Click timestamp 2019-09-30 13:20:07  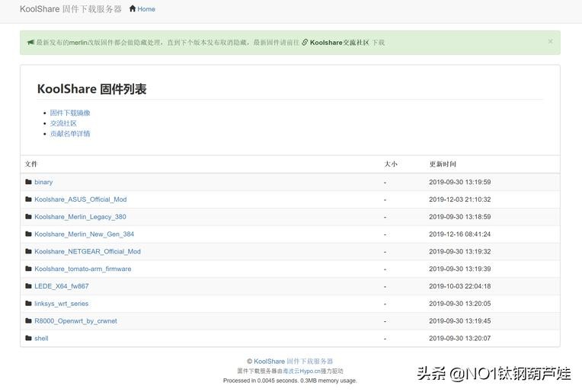460,339
